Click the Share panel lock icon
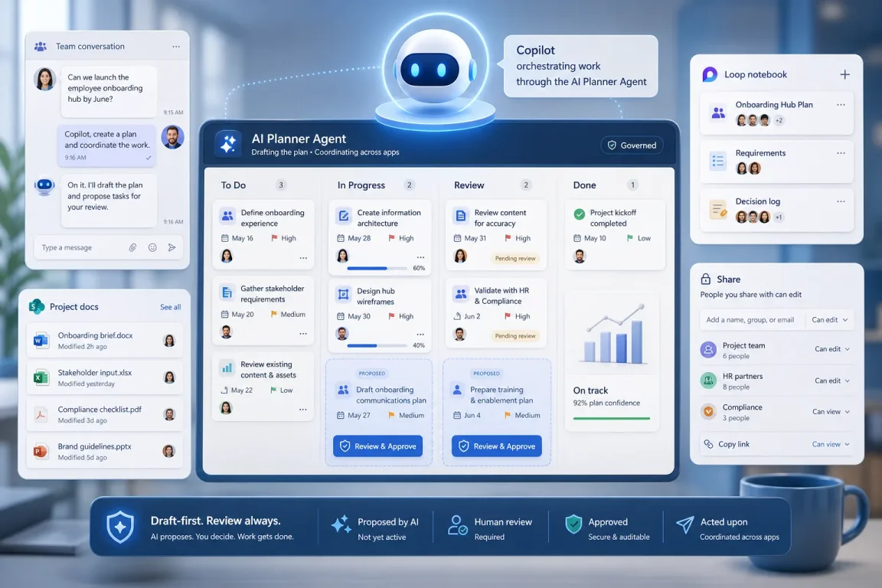 tap(705, 279)
